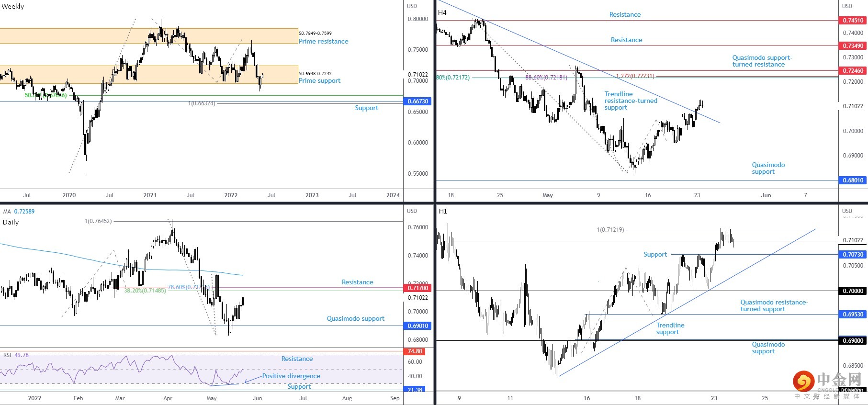Click the 0.73490 resistance price tag

click(853, 46)
